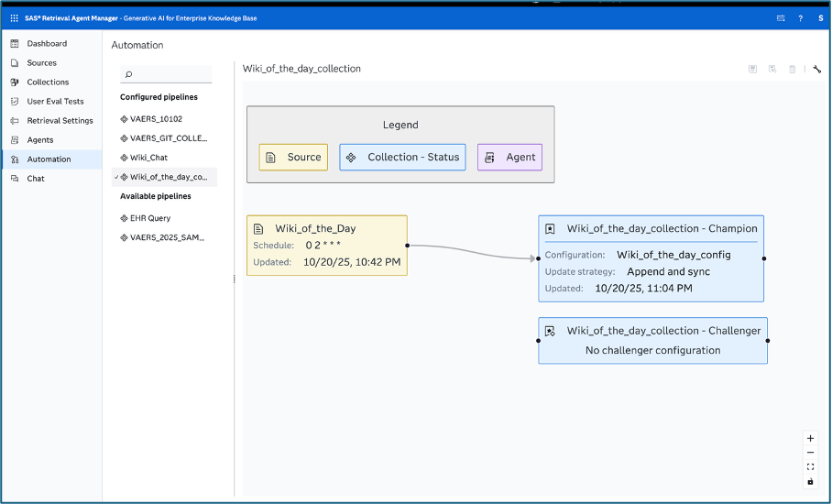The image size is (832, 504).
Task: Open Collections page in sidebar
Action: click(51, 82)
